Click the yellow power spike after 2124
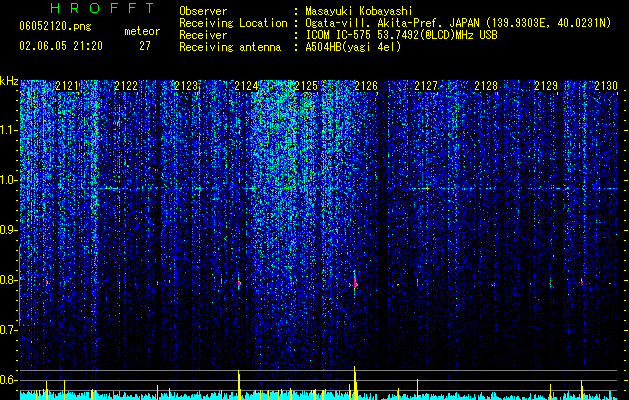The image size is (629, 400). coord(239,385)
